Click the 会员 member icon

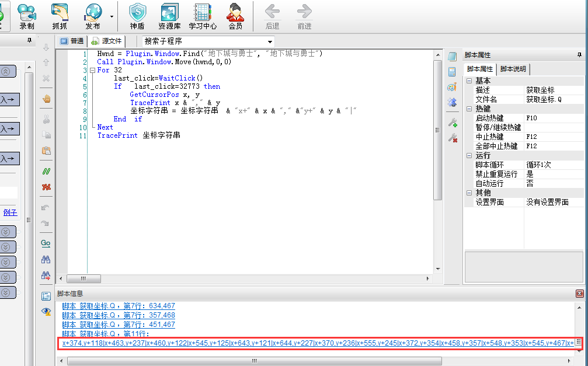click(x=235, y=16)
